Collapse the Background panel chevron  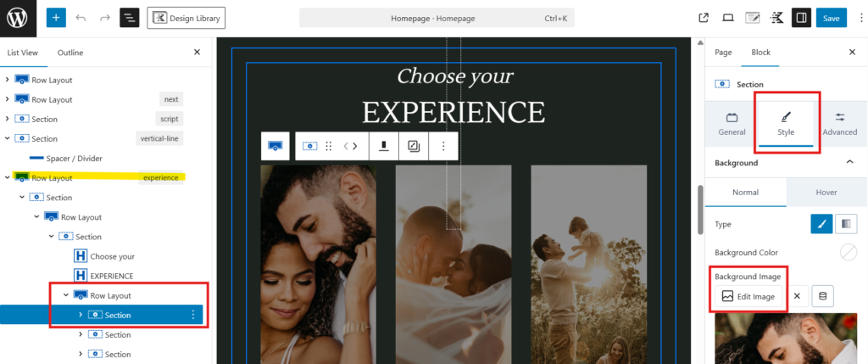849,162
